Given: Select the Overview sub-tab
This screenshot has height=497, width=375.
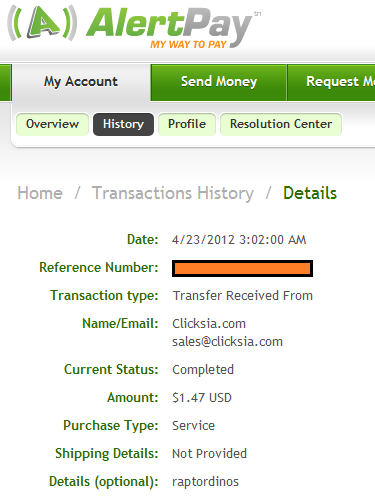Looking at the screenshot, I should 52,124.
